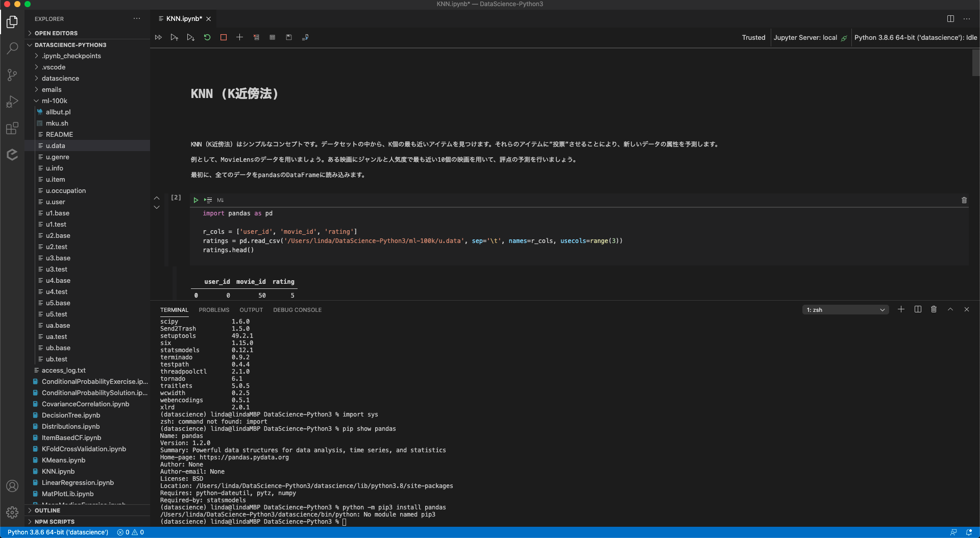980x538 pixels.
Task: Open KMeans.ipynb in the explorer
Action: pyautogui.click(x=63, y=460)
